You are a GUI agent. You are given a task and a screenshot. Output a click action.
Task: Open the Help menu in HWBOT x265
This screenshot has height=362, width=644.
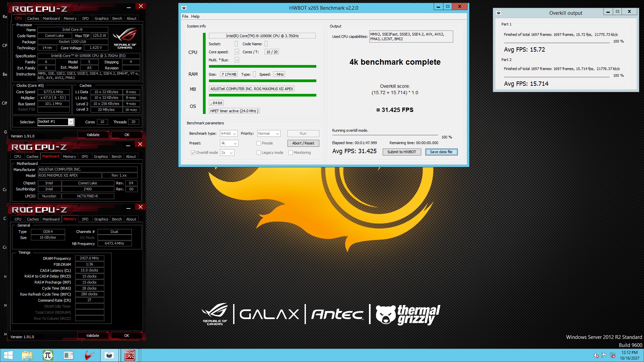click(195, 16)
